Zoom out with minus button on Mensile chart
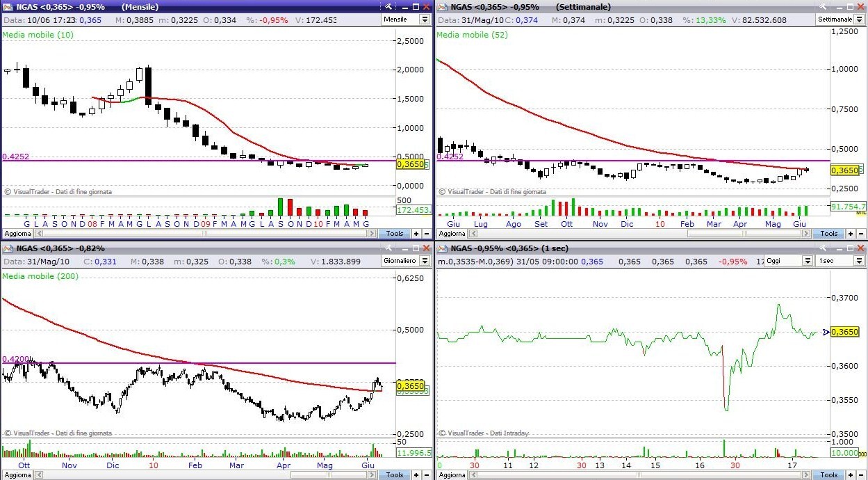Viewport: 868px width, 480px height. (427, 234)
